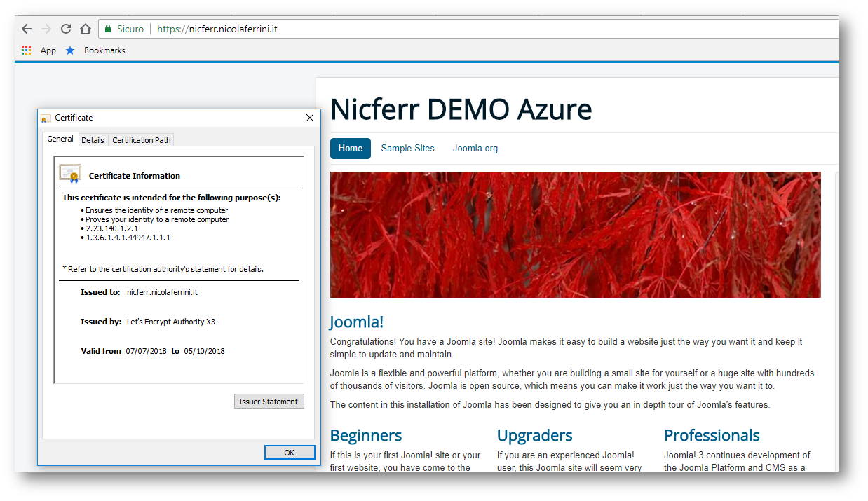Open the Beginners heading link

click(366, 435)
